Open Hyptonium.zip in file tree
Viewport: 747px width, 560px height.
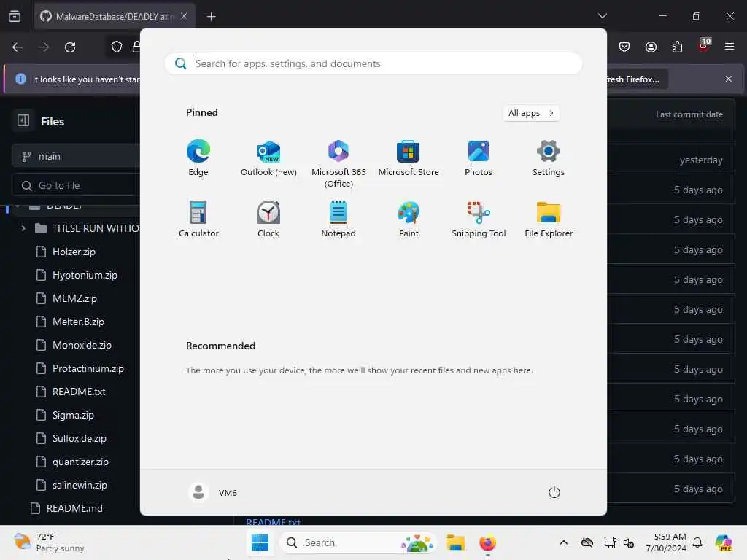(x=85, y=275)
